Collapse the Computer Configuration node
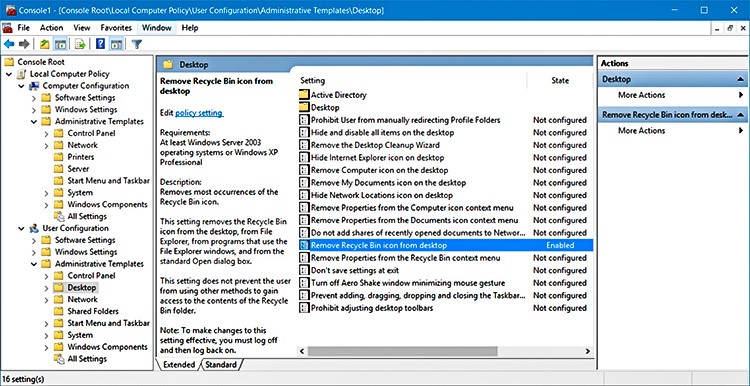 point(22,86)
